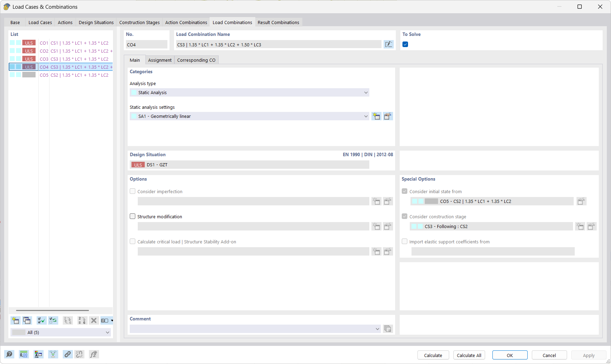This screenshot has width=611, height=364.
Task: Create a new load combination
Action: pyautogui.click(x=15, y=320)
